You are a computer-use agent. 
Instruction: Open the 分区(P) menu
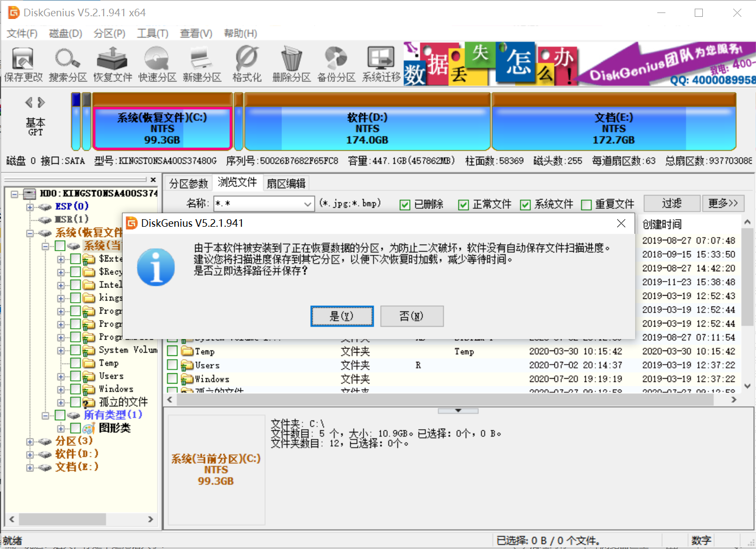pyautogui.click(x=109, y=34)
